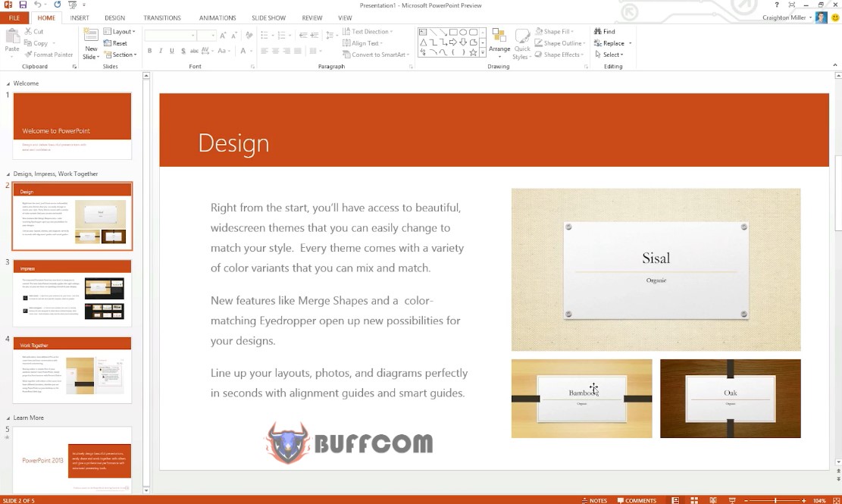Open the Layout dropdown
Viewport: 842px width, 504px height.
pyautogui.click(x=119, y=32)
